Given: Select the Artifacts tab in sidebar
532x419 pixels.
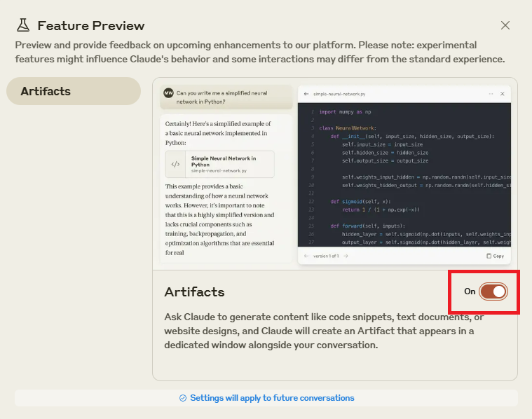Looking at the screenshot, I should tap(74, 91).
